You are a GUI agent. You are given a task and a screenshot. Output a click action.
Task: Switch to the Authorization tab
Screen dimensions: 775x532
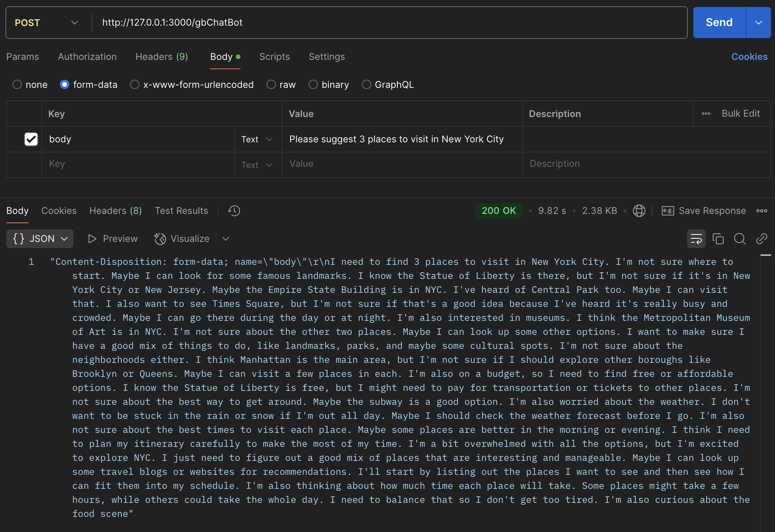pyautogui.click(x=87, y=57)
